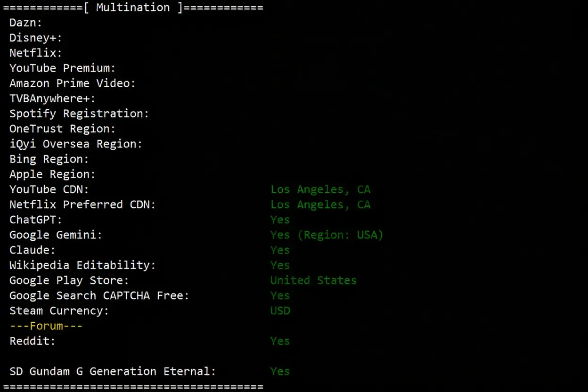This screenshot has height=392, width=588.
Task: Click the Yes value for ChatGPT
Action: (x=280, y=220)
